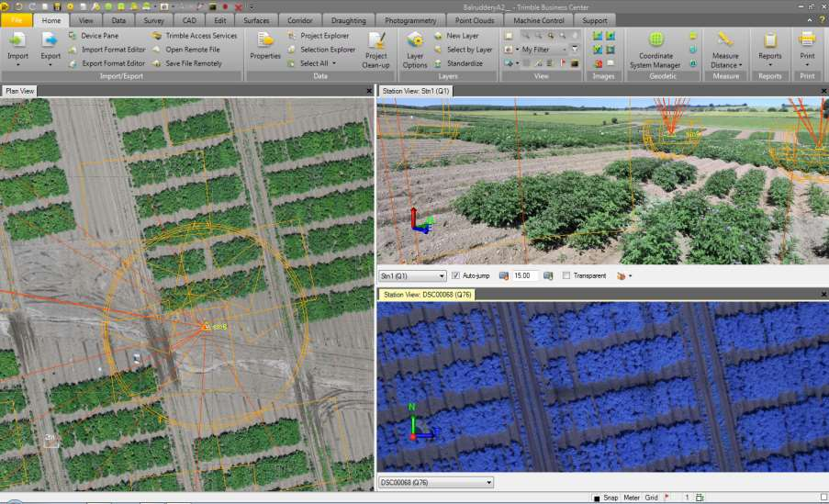The image size is (829, 504).
Task: Close the Plan View panel
Action: 369,91
